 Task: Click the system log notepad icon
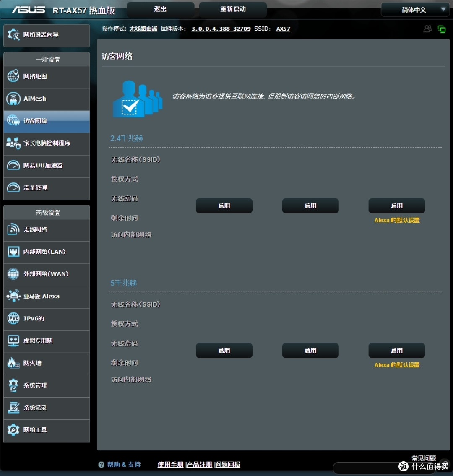13,407
